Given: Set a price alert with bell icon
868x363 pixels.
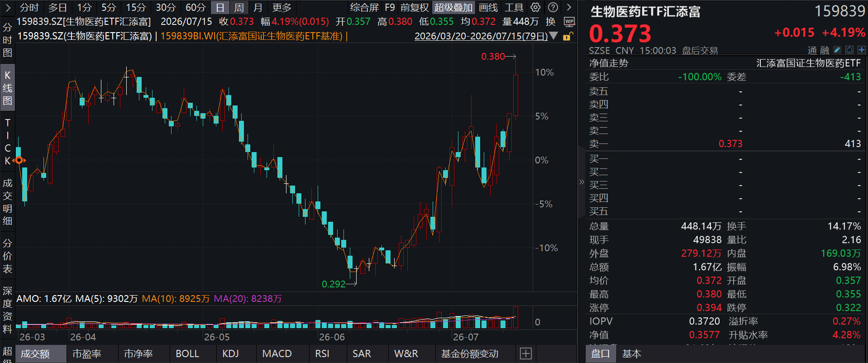Looking at the screenshot, I should coord(849,50).
